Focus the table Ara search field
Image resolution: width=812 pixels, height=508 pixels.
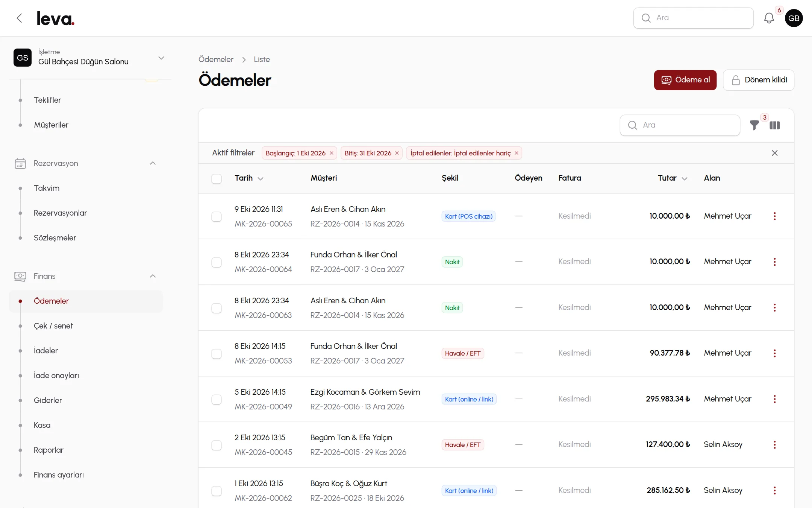click(x=680, y=125)
